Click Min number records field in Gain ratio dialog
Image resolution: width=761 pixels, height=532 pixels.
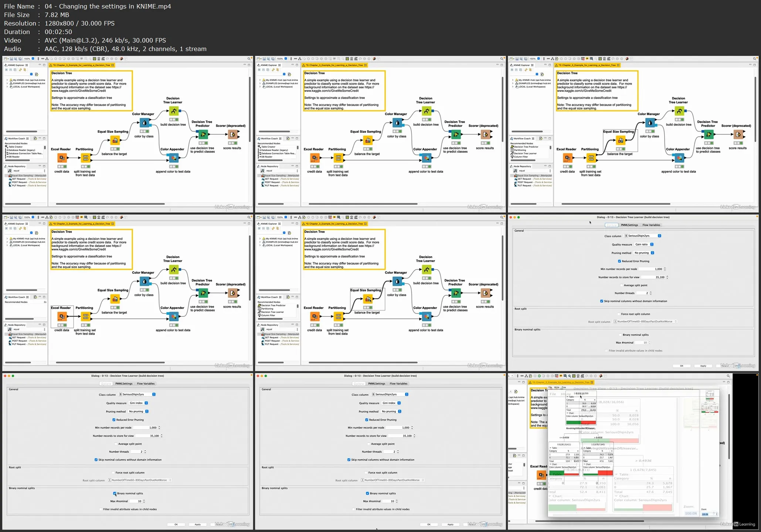coord(651,269)
